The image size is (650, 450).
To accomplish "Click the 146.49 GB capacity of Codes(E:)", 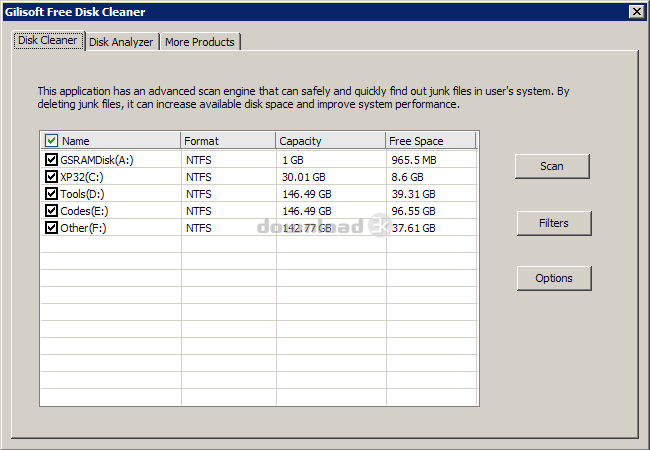I will point(307,211).
